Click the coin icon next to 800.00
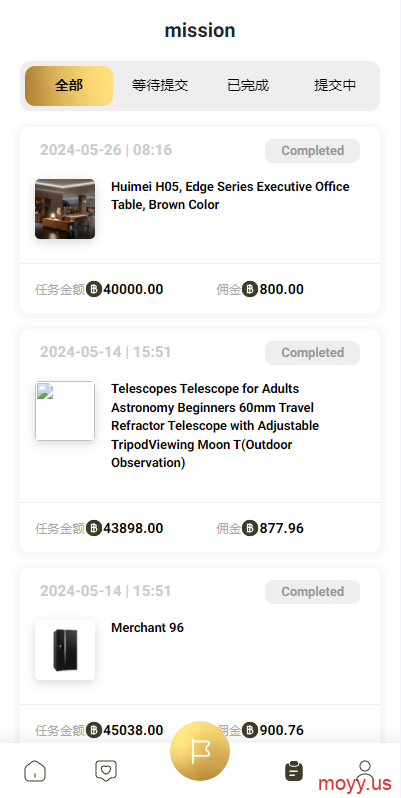Image resolution: width=401 pixels, height=798 pixels. (250, 290)
